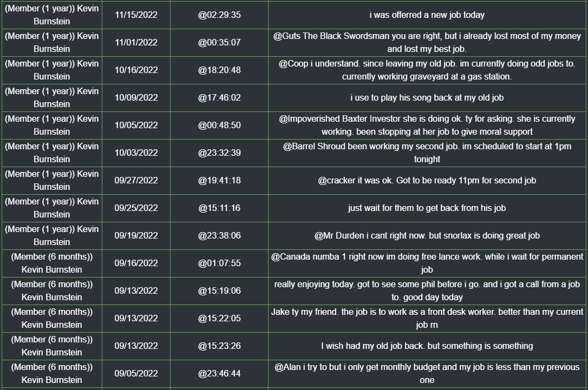Click the message 'i was offerred a new job today'
Viewport: 588px width, 390px height.
point(427,15)
